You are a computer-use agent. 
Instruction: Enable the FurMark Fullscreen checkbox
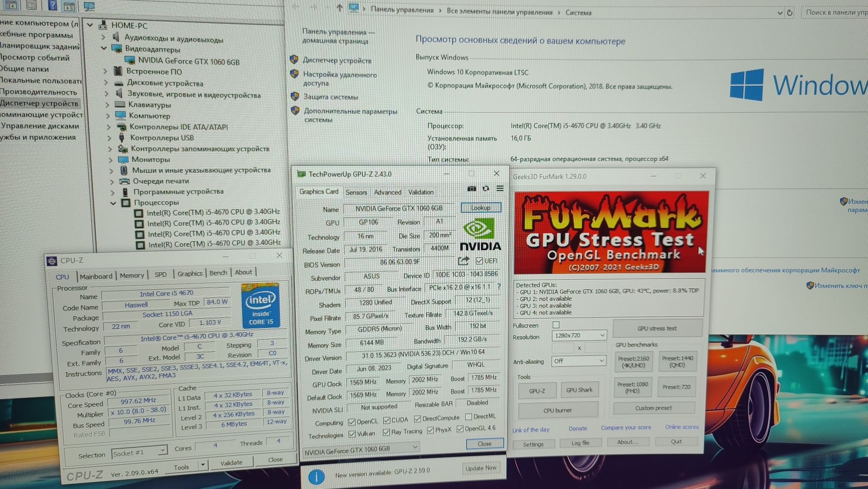tap(556, 325)
